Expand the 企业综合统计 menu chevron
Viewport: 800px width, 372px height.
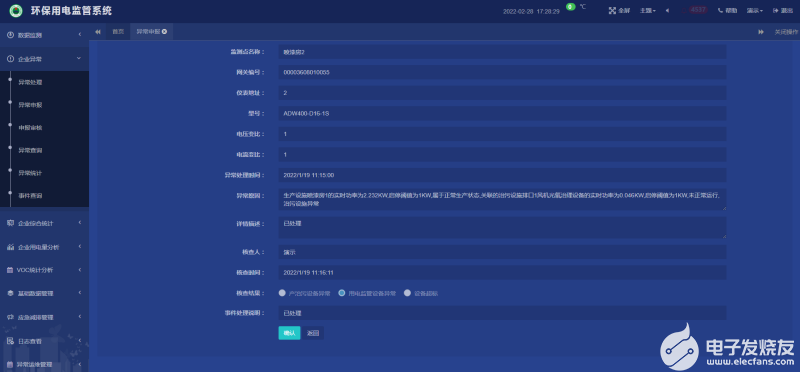(x=80, y=223)
